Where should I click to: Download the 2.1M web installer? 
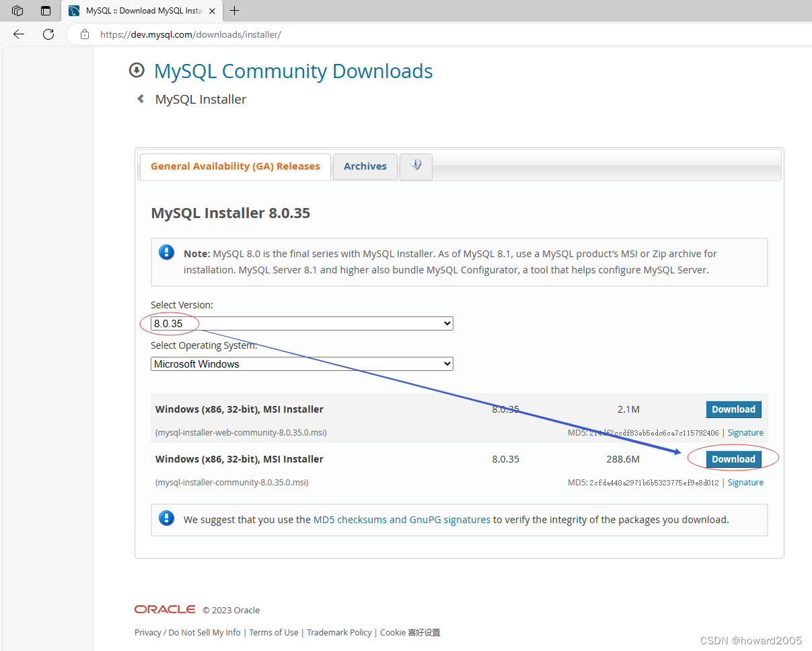coord(733,409)
